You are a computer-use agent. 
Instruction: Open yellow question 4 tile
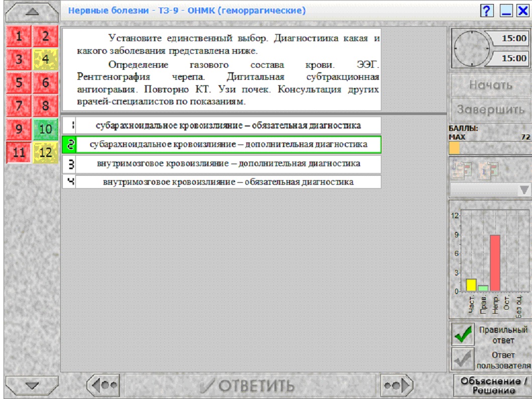pos(46,59)
